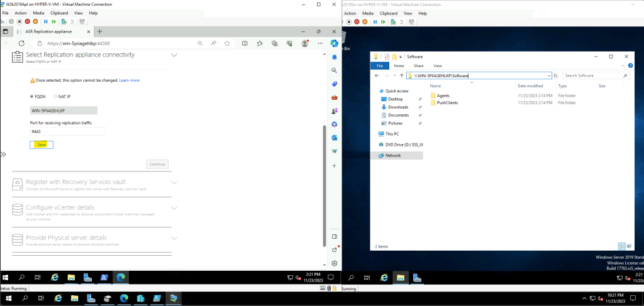Click the Pause button in W2k2019Apl VM toolbar
Image resolution: width=644 pixels, height=306 pixels.
tap(45, 21)
